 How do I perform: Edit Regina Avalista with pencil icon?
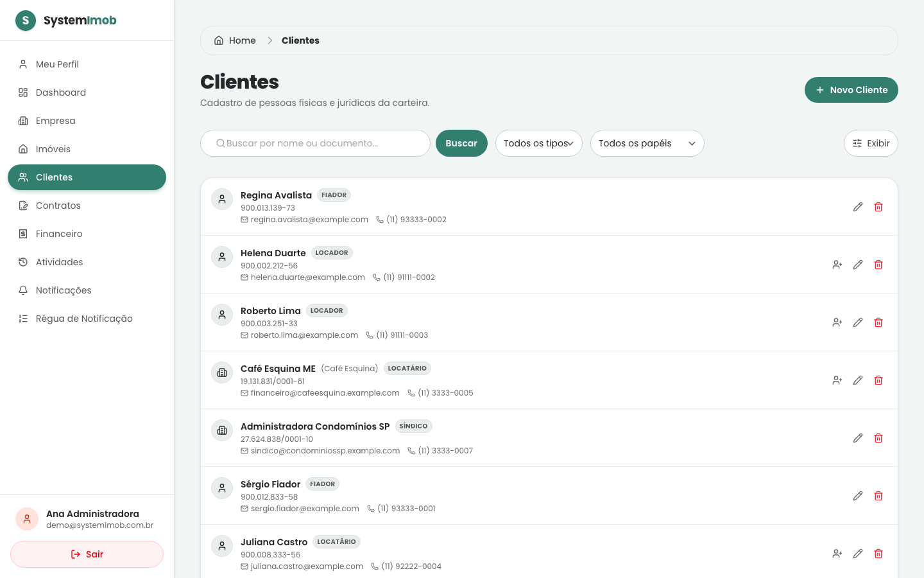[858, 207]
